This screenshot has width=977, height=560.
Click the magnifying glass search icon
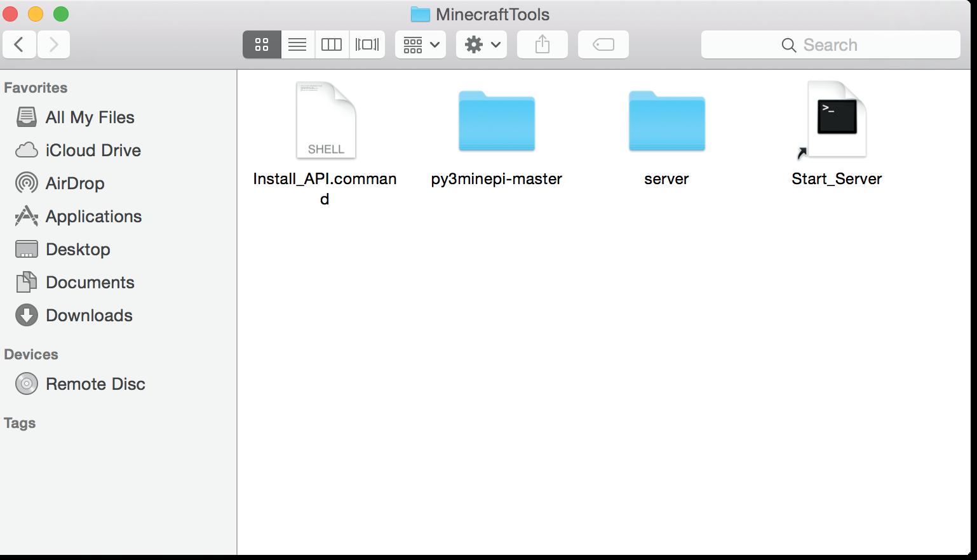coord(788,45)
